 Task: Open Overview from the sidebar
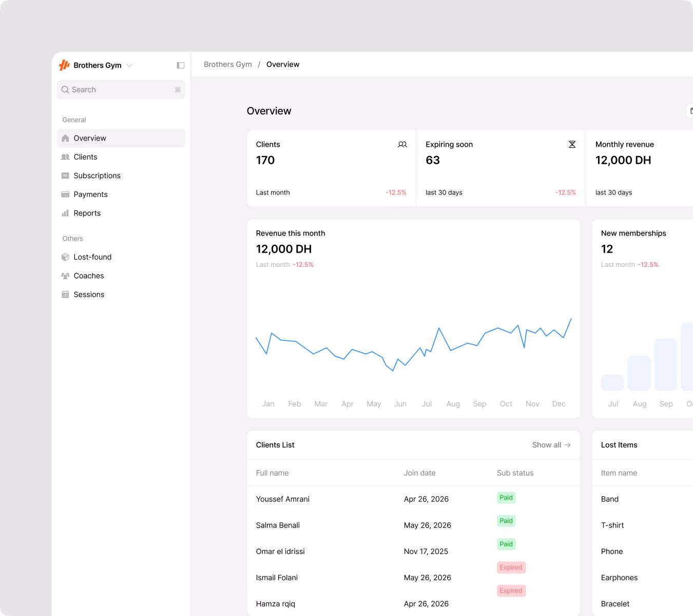pyautogui.click(x=121, y=138)
